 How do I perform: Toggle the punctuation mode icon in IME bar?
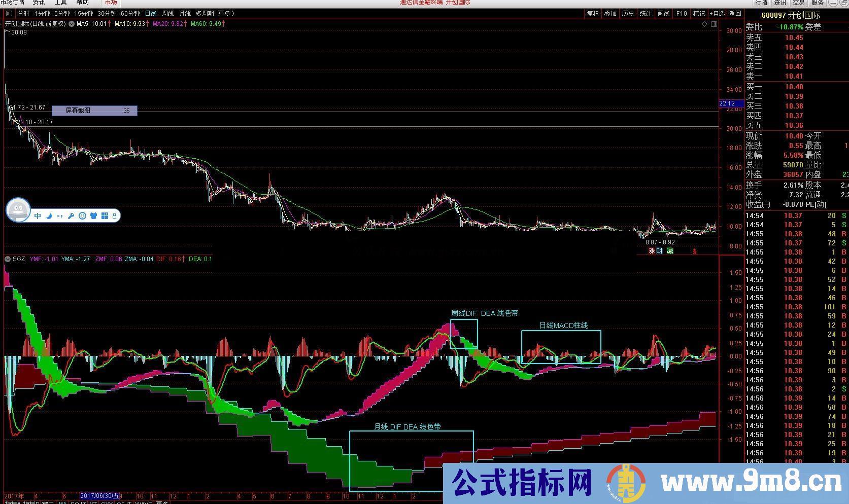(60, 216)
